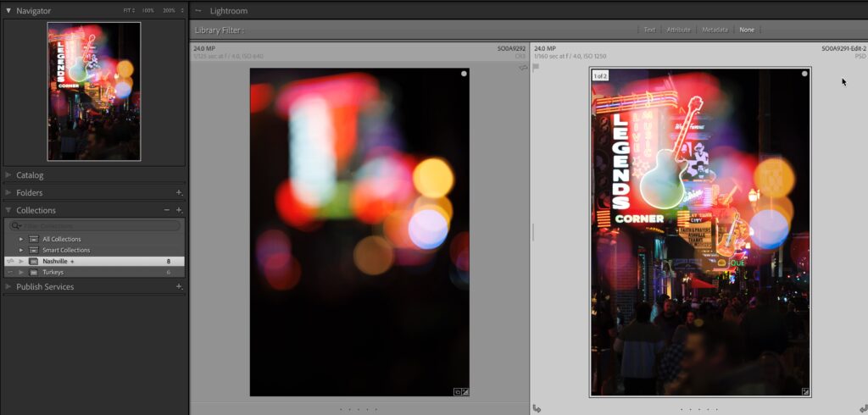The width and height of the screenshot is (868, 415).
Task: Toggle quick collection circle on SO0A9292
Action: (x=464, y=74)
